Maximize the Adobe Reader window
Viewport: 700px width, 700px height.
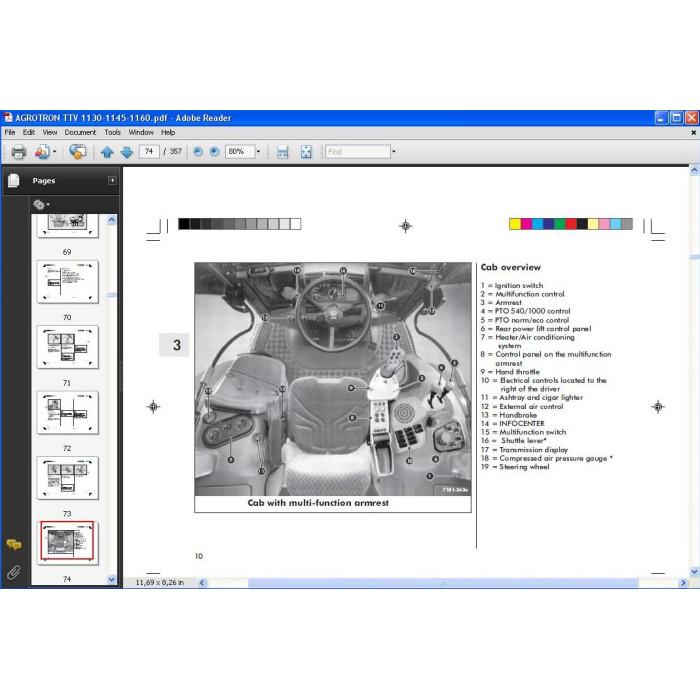[676, 118]
